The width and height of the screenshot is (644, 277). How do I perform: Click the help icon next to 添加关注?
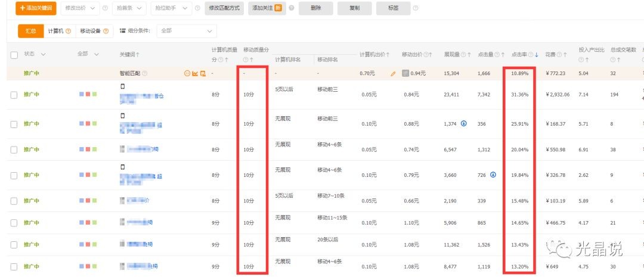(292, 8)
